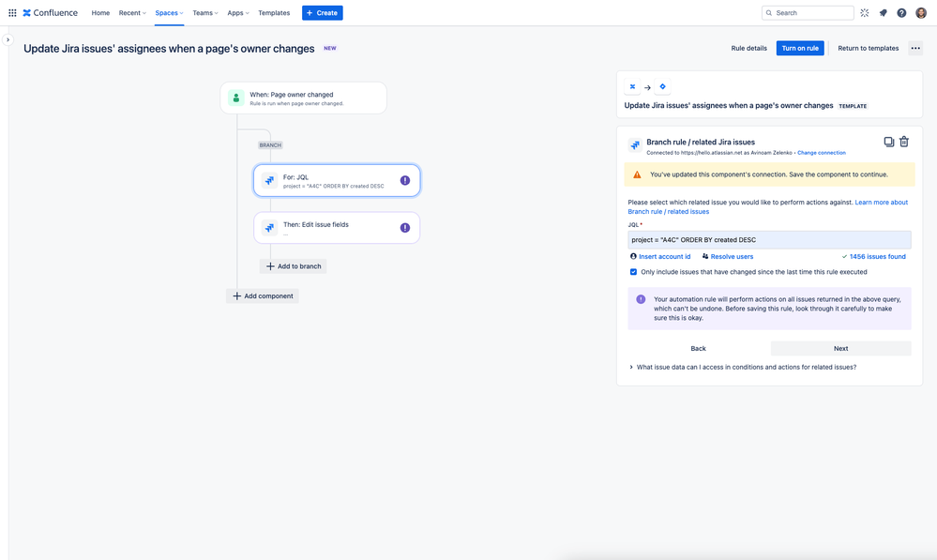Click the warning badge on For: JQL
Viewport: 937px width, 560px height.
coord(405,180)
